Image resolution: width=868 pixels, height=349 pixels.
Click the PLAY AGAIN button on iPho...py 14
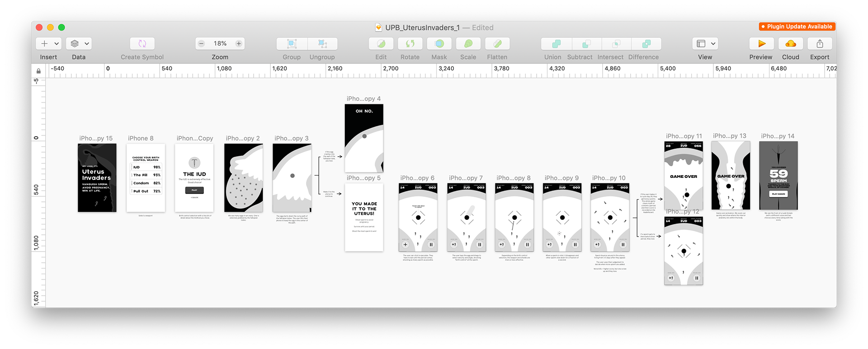coord(778,194)
